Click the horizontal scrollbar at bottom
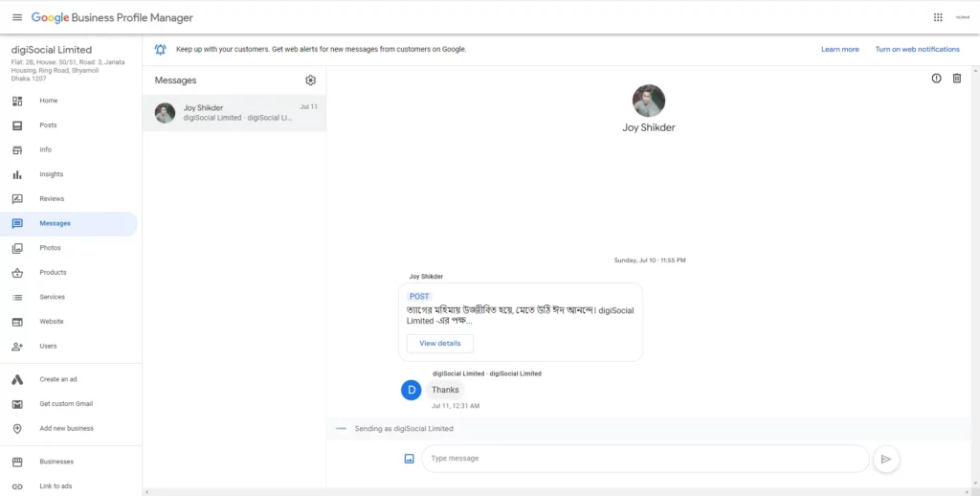Viewport: 980px width, 496px height. [x=556, y=492]
